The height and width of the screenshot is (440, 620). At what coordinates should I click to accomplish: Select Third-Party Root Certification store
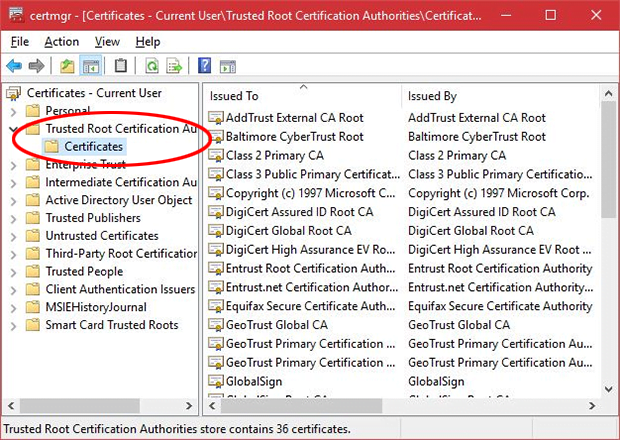(x=121, y=253)
